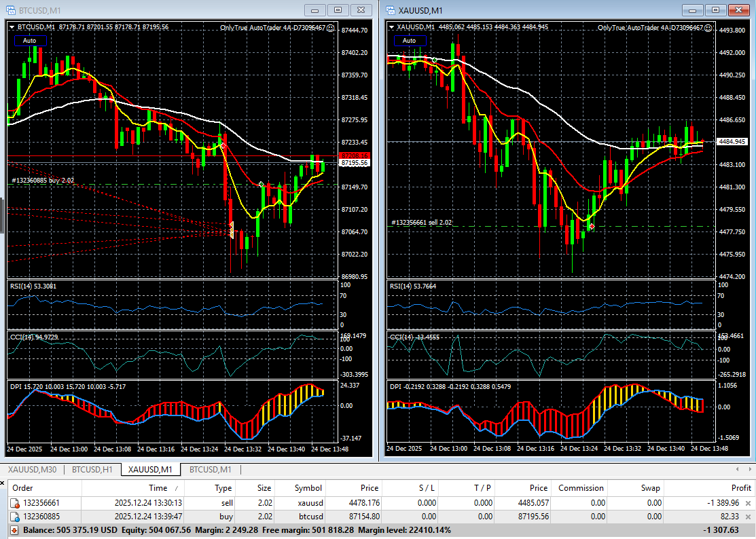The width and height of the screenshot is (756, 539).
Task: Click the smiley expert advisor icon on XAUUSD chart
Action: click(708, 28)
